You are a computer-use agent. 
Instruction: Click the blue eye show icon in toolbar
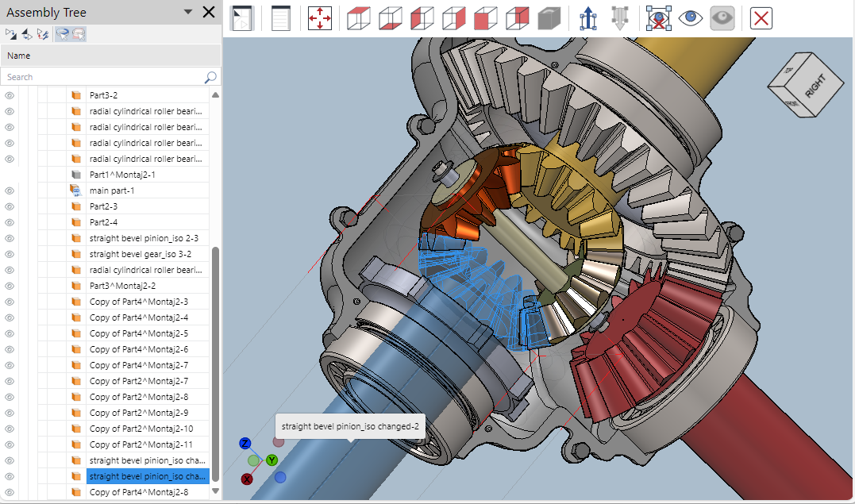point(691,18)
